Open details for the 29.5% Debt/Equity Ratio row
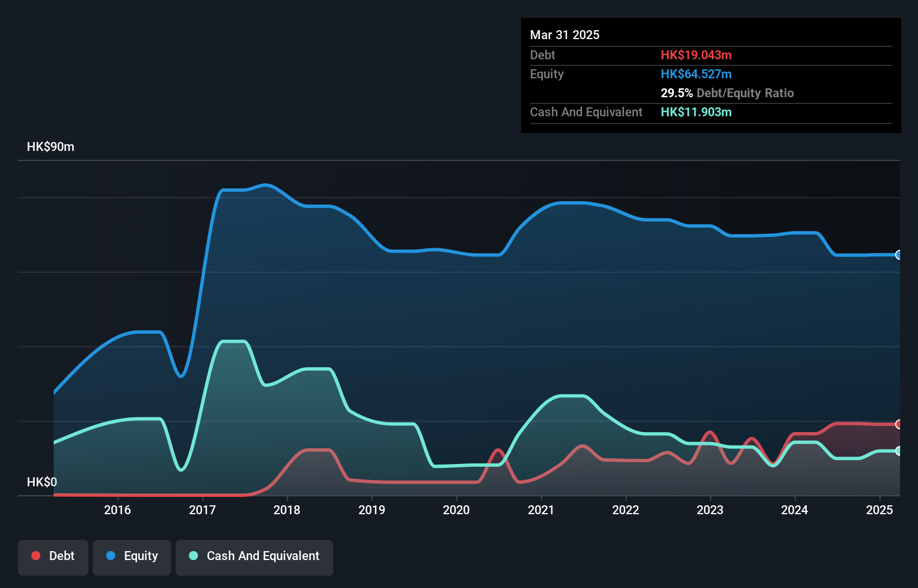The height and width of the screenshot is (588, 918). coord(727,93)
